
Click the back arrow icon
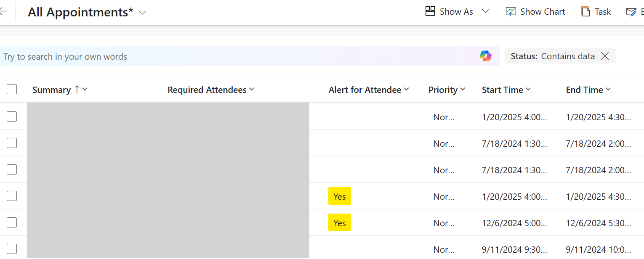coord(3,12)
